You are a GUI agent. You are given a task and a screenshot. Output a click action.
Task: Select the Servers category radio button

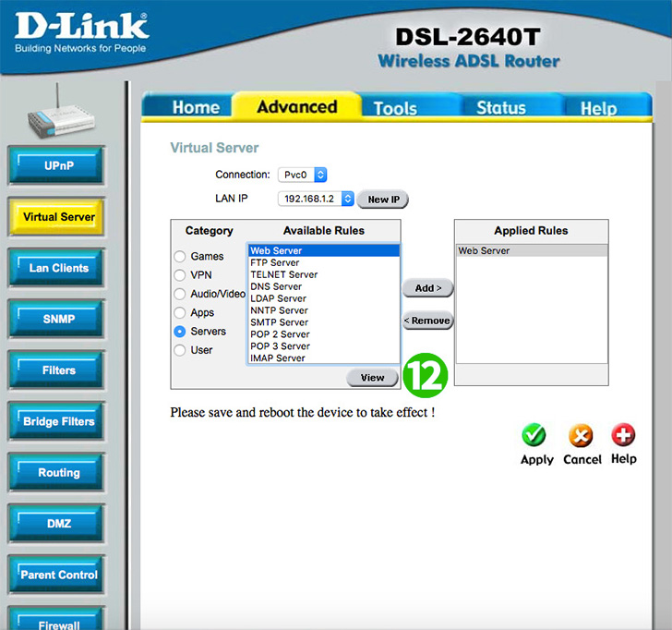coord(180,332)
